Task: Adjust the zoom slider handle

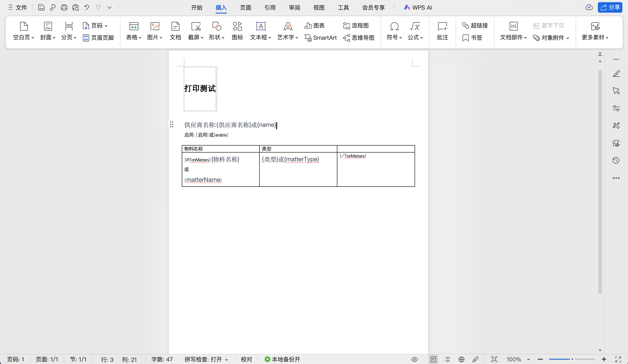Action: point(572,359)
